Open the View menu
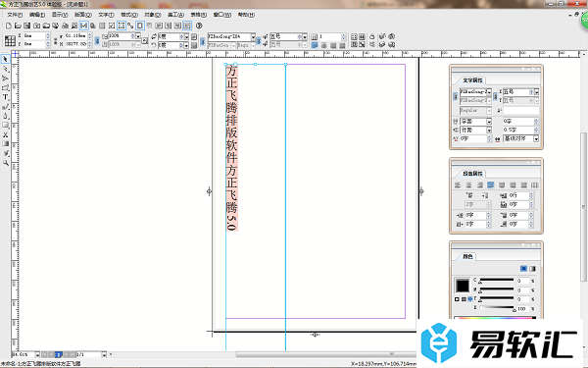Viewport: 588px width, 368px height. (x=60, y=15)
